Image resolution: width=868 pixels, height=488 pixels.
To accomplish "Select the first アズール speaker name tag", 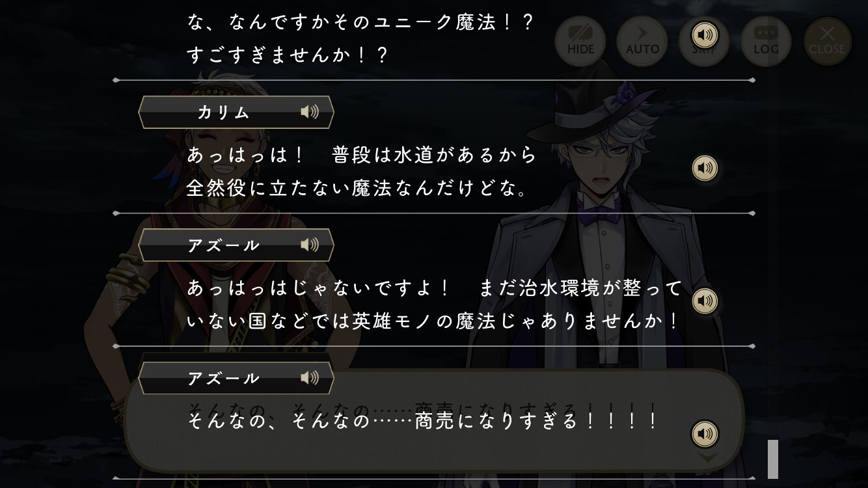I will pos(236,245).
